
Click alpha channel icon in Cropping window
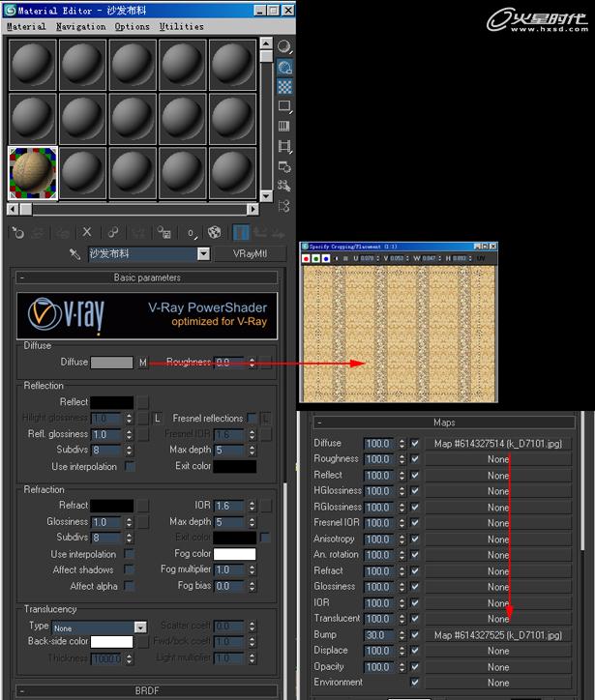tap(336, 258)
